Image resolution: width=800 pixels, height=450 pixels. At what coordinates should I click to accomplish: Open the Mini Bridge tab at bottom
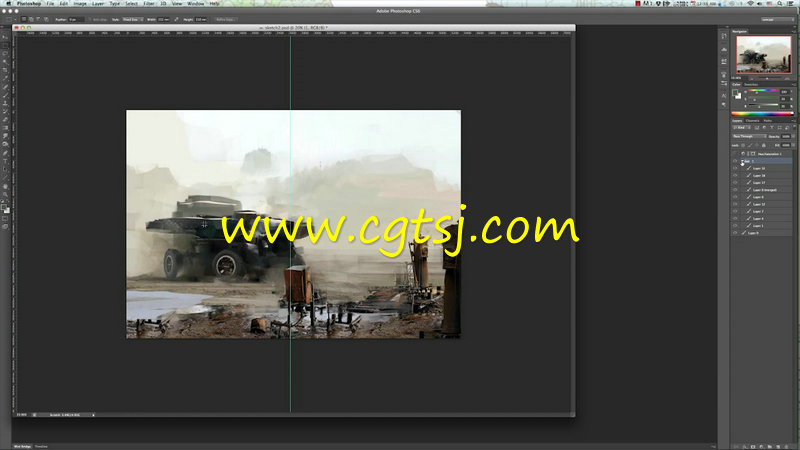coord(22,446)
